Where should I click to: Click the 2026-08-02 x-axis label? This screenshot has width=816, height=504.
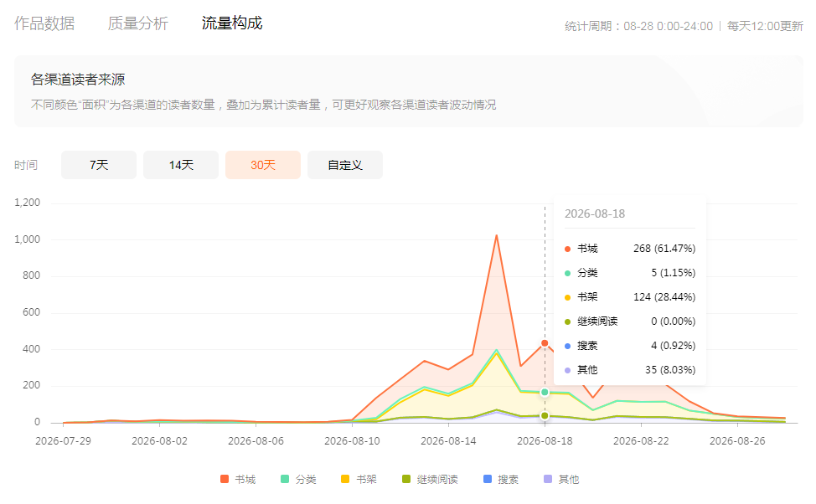(x=159, y=441)
